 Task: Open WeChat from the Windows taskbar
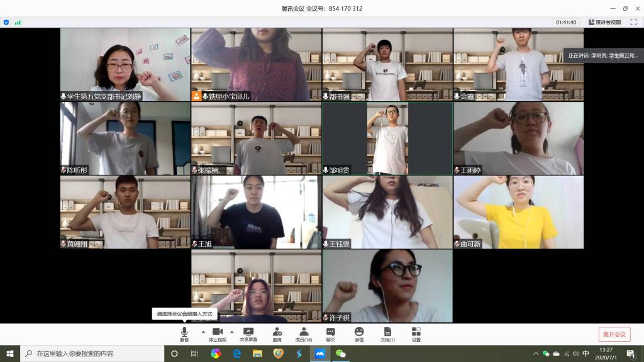pos(340,354)
